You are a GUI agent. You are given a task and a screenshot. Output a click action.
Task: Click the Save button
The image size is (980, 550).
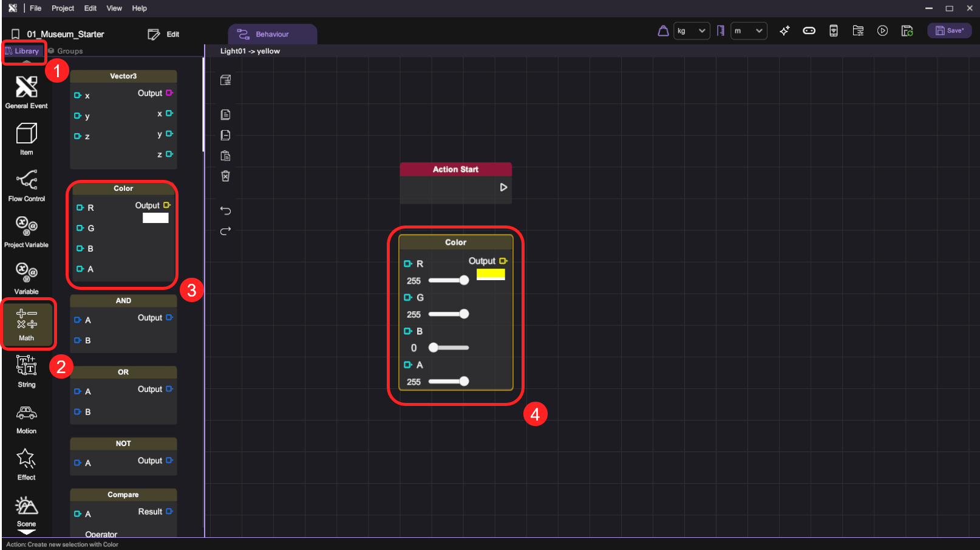click(949, 31)
